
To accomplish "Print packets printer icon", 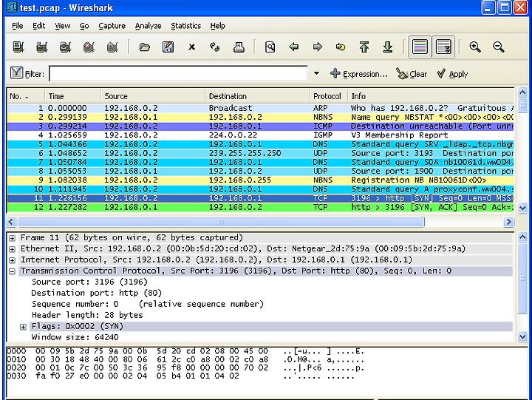I will (x=239, y=47).
